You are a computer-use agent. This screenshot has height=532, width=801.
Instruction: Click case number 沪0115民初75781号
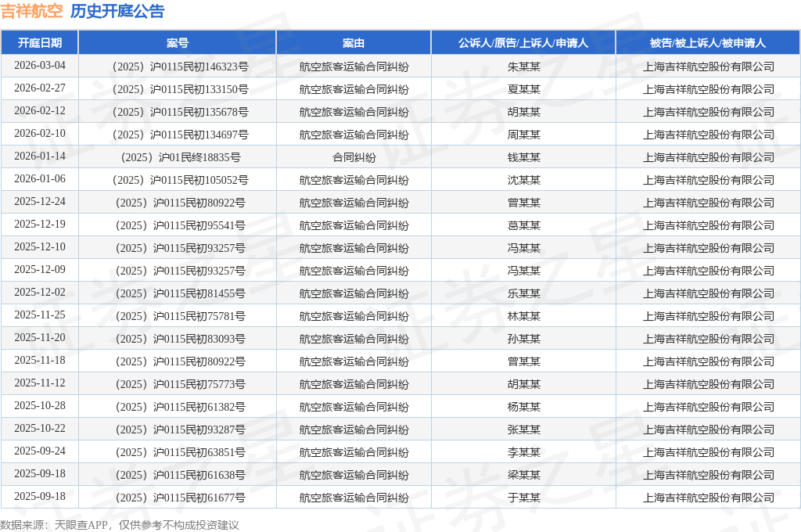click(x=181, y=316)
